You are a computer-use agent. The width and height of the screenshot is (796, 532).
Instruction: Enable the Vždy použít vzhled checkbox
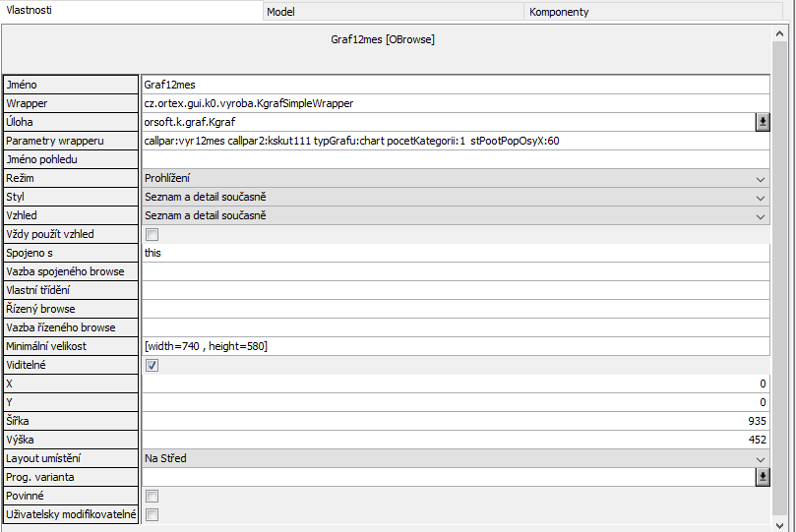(152, 234)
